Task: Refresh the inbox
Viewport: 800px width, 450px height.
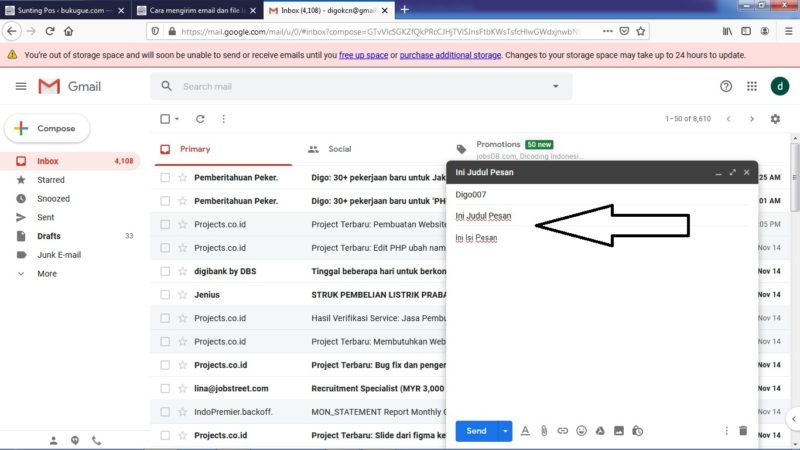Action: [x=200, y=119]
